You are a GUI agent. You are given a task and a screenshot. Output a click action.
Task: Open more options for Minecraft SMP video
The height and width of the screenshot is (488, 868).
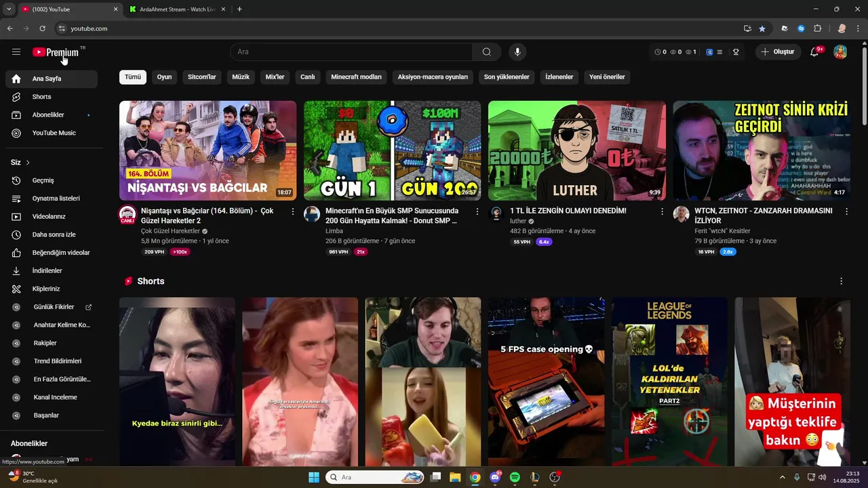477,211
